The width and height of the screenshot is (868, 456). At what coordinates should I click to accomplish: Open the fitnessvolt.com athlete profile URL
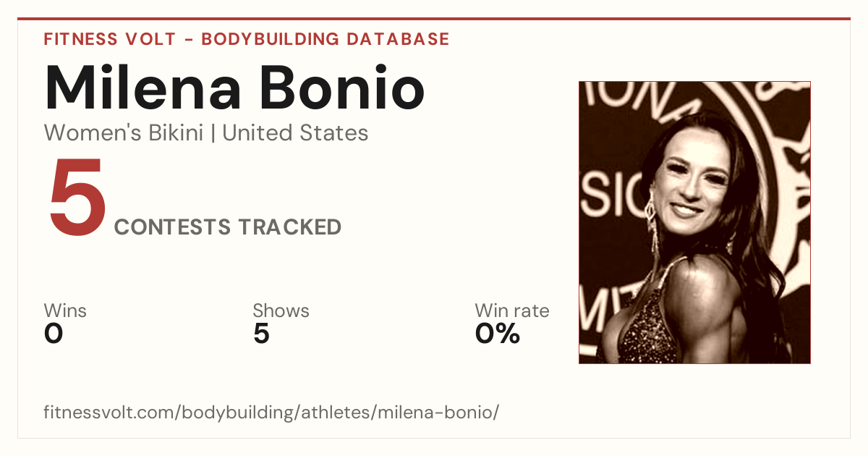pyautogui.click(x=271, y=413)
